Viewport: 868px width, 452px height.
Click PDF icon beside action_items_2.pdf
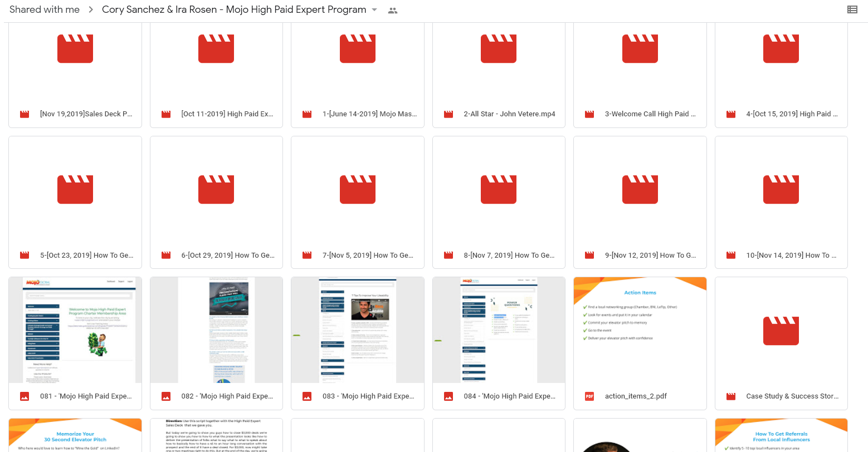click(589, 396)
